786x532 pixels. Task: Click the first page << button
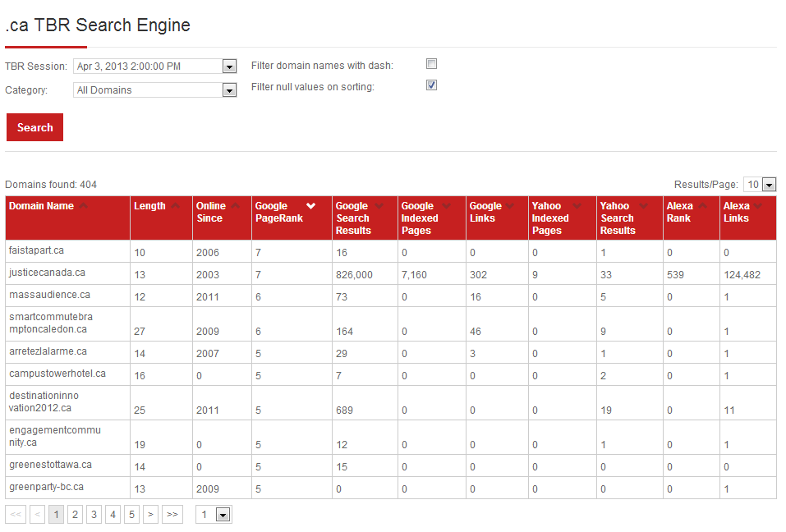[16, 515]
